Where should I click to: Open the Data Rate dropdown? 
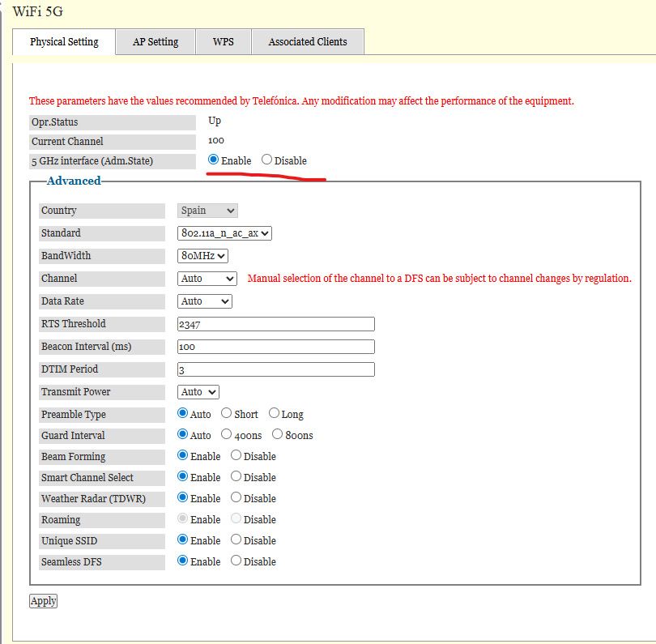coord(204,301)
